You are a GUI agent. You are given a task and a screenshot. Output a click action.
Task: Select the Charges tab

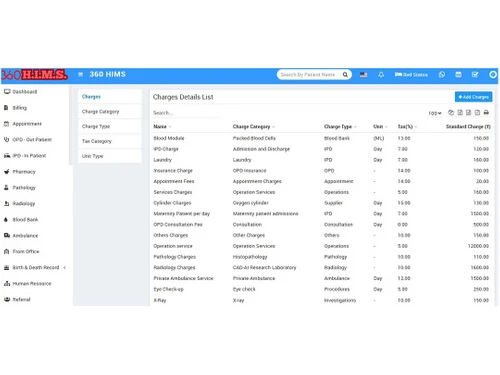pyautogui.click(x=109, y=97)
